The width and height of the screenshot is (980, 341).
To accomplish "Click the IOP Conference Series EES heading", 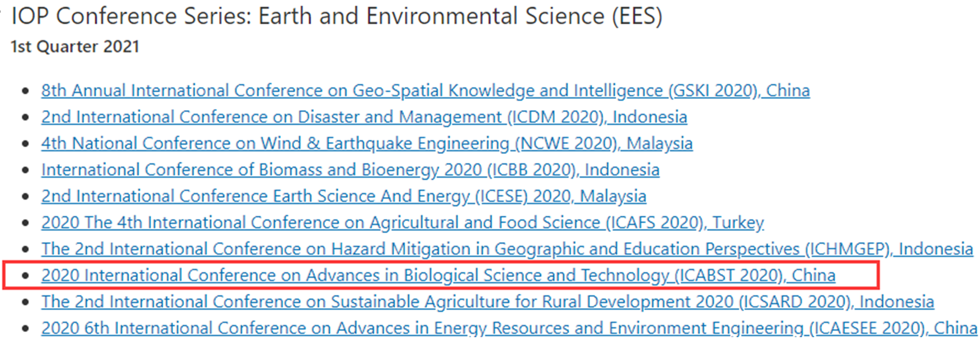I will 337,16.
